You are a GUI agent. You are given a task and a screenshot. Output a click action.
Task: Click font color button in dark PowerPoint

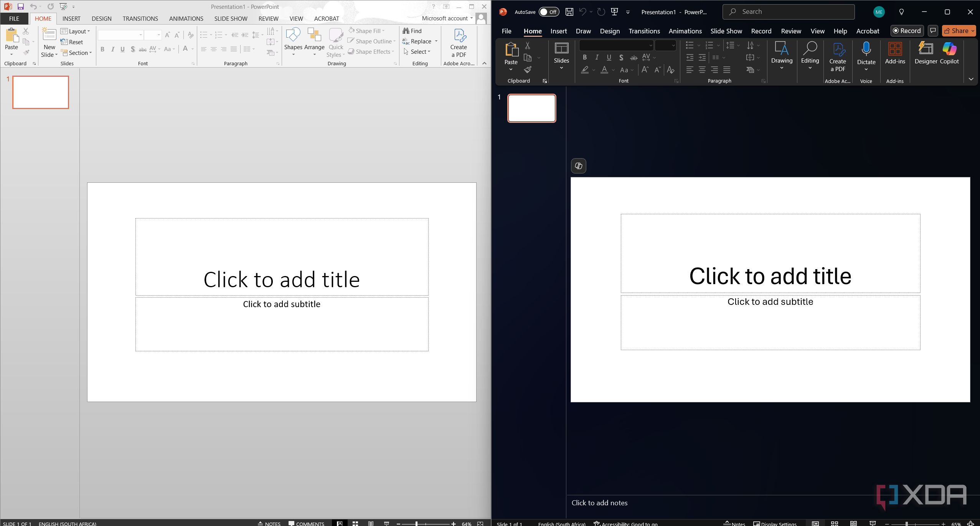604,70
